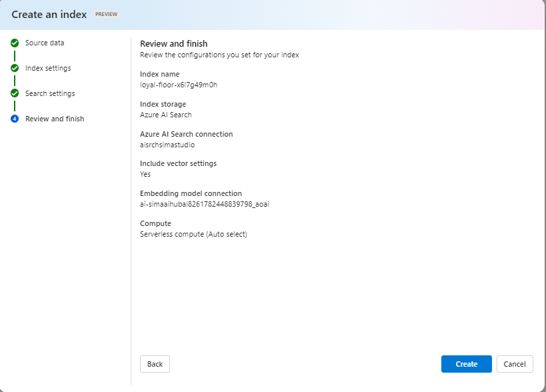The width and height of the screenshot is (546, 392).
Task: Click the embedding model connection name ending in _aoai
Action: [204, 204]
